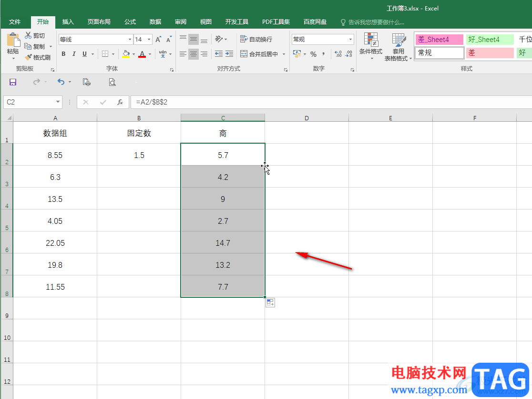The image size is (532, 399).
Task: Click the Insert Function fx icon
Action: click(x=120, y=102)
